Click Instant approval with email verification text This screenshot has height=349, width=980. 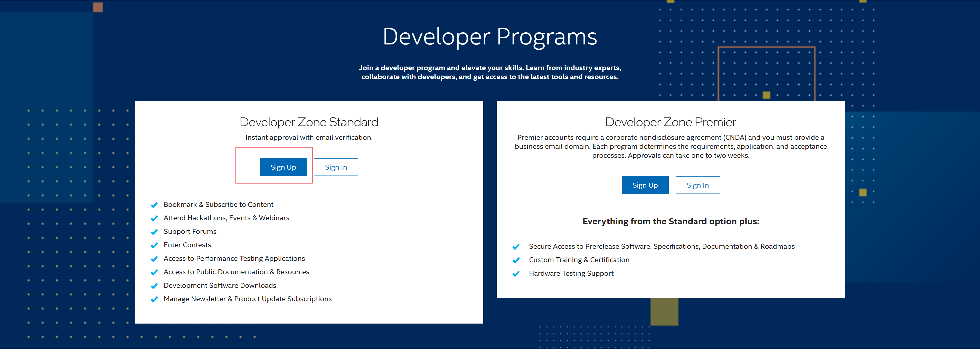pyautogui.click(x=308, y=137)
